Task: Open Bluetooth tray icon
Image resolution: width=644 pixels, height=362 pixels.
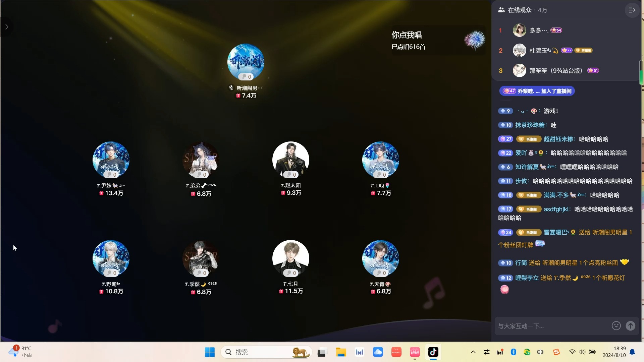Action: (514, 352)
